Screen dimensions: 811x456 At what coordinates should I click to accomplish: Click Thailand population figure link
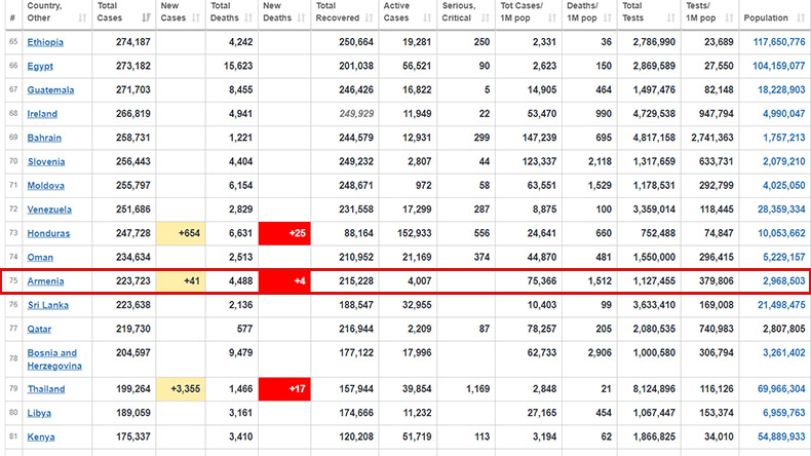[781, 389]
